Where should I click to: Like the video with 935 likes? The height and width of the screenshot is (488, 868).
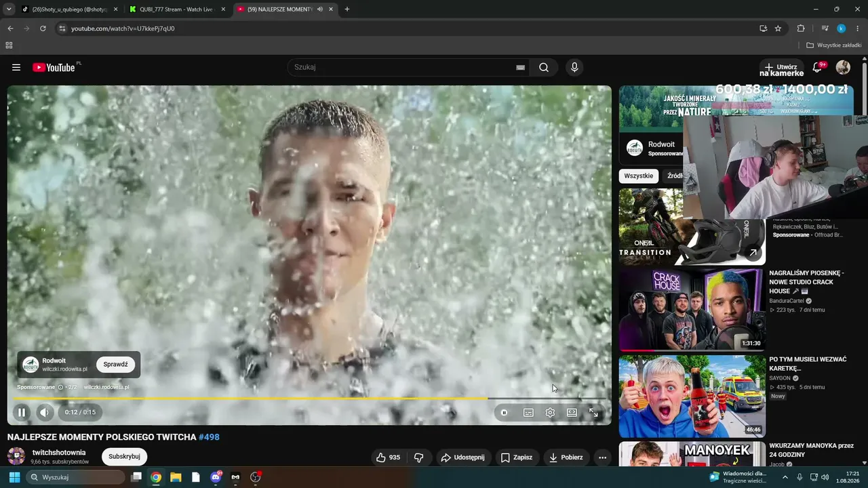tap(389, 457)
